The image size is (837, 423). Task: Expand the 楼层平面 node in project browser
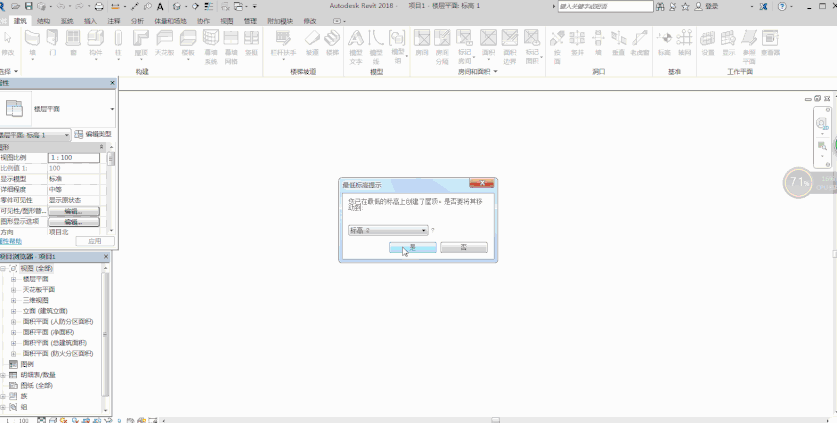pyautogui.click(x=14, y=280)
